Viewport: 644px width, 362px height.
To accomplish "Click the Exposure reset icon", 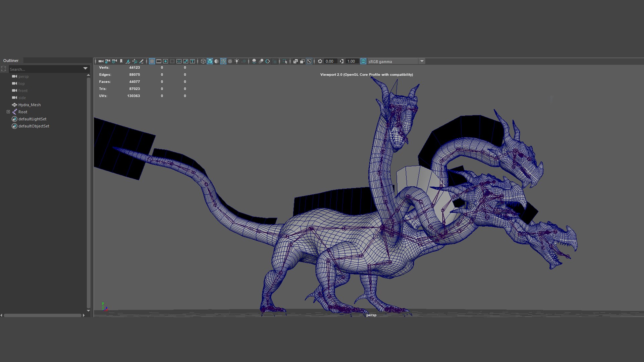I will pos(320,61).
